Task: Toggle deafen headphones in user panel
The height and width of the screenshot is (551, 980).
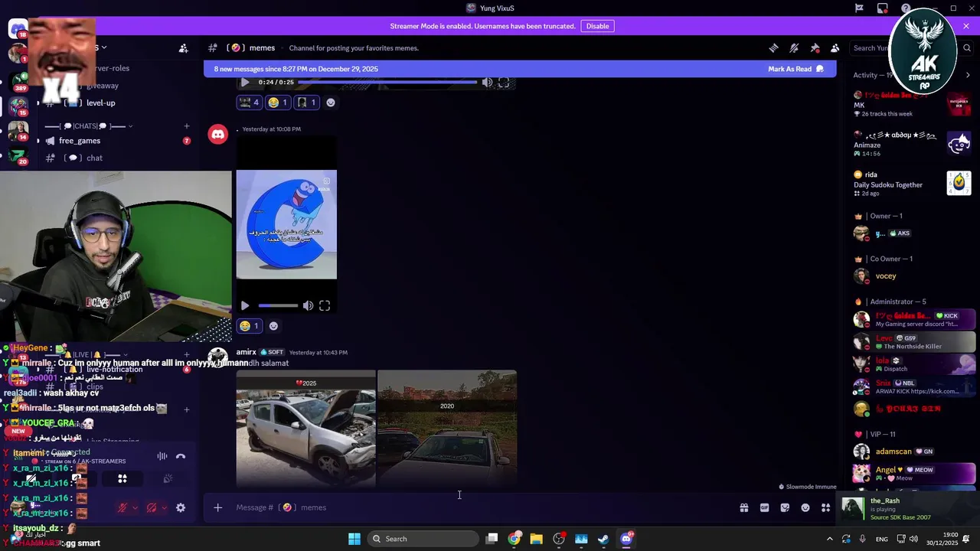Action: pyautogui.click(x=151, y=507)
